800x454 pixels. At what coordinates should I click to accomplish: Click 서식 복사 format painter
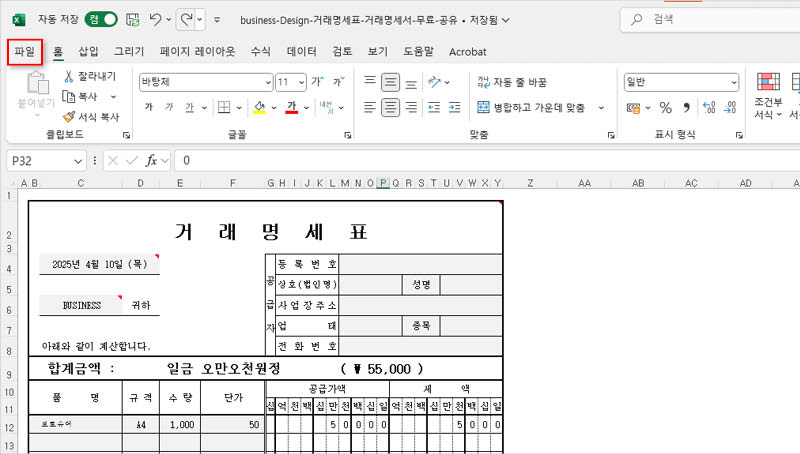tap(91, 117)
